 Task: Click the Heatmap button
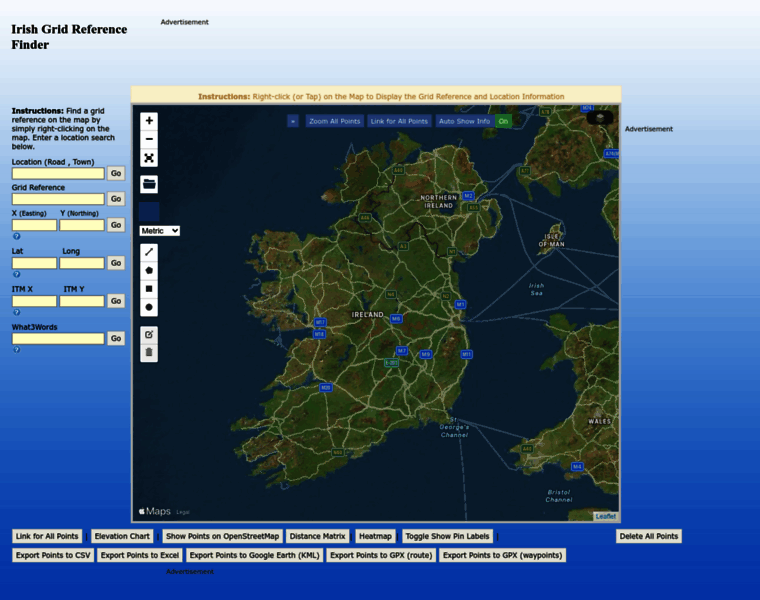coord(375,536)
